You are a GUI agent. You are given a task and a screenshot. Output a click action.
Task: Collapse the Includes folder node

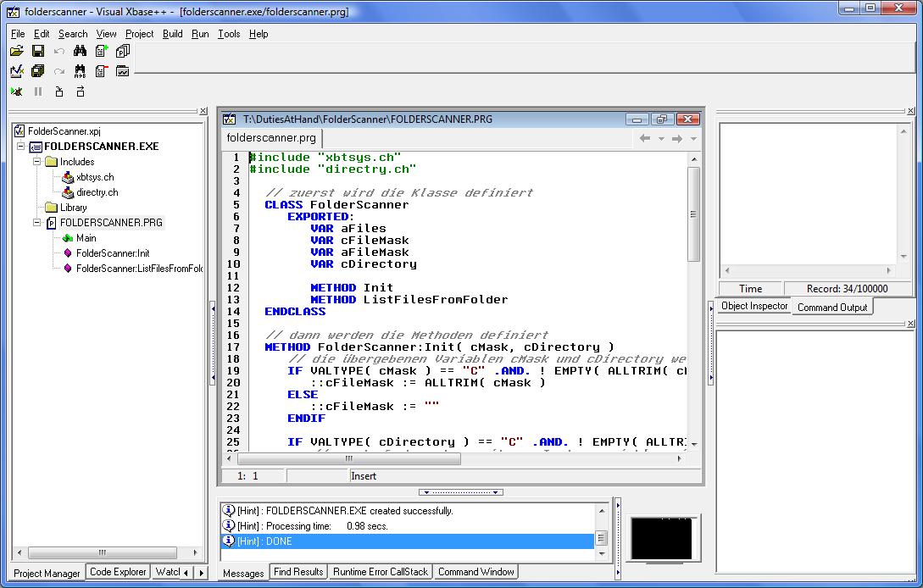36,161
